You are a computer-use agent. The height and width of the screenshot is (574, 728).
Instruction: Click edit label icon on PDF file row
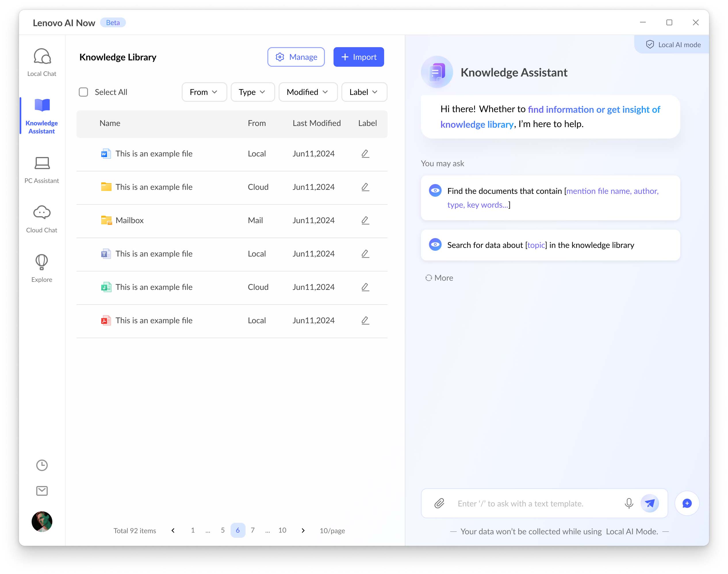coord(365,320)
